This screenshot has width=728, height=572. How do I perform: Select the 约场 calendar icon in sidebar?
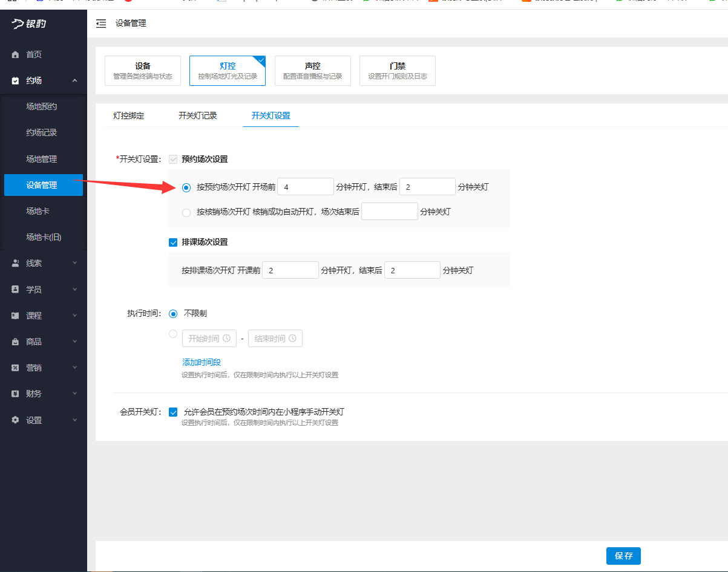coord(15,79)
